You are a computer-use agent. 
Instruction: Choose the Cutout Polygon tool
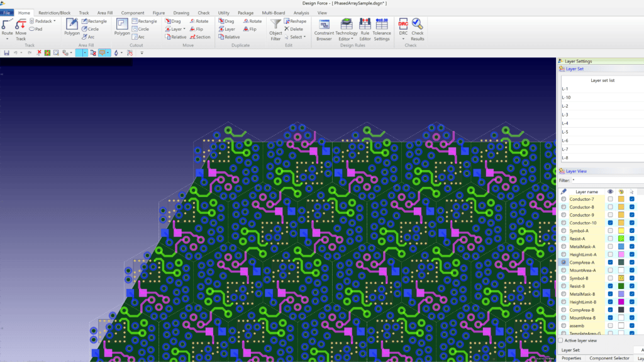[x=122, y=27]
